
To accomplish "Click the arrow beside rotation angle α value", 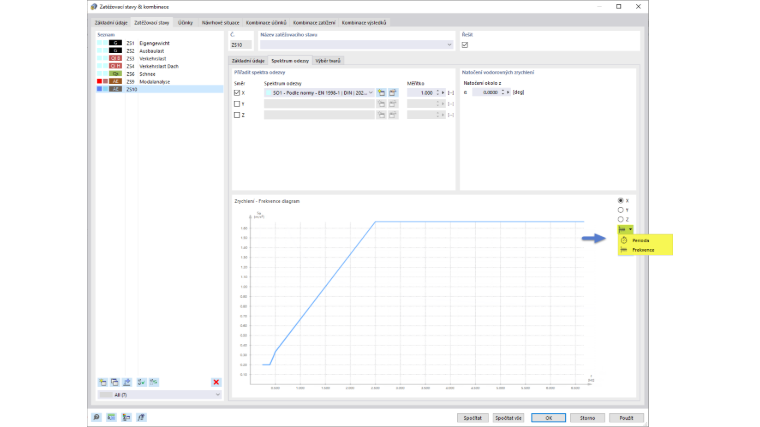I will click(508, 92).
